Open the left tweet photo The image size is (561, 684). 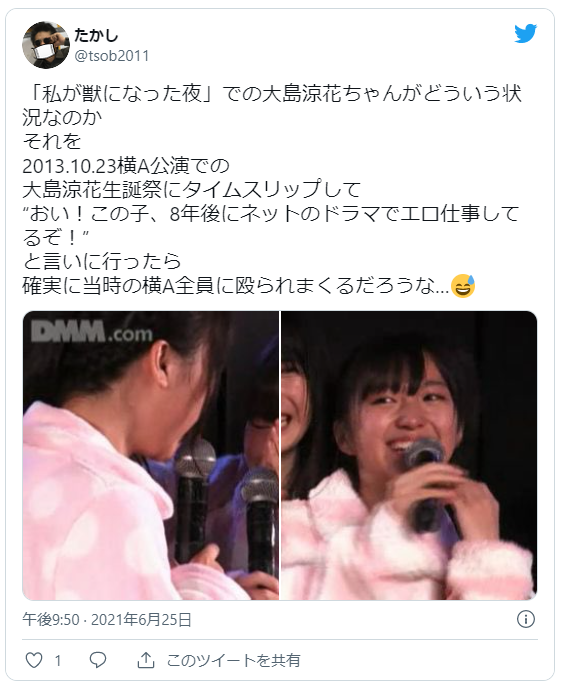[151, 455]
